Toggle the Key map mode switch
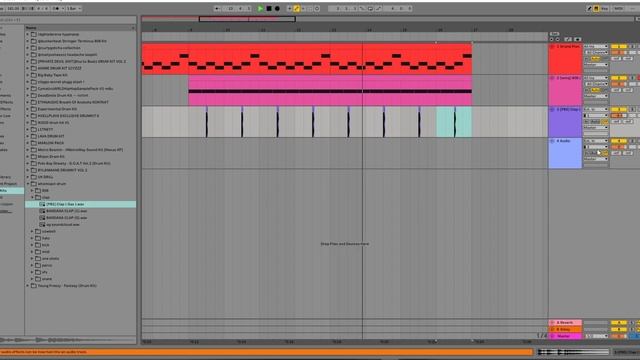This screenshot has width=640, height=360. click(605, 9)
